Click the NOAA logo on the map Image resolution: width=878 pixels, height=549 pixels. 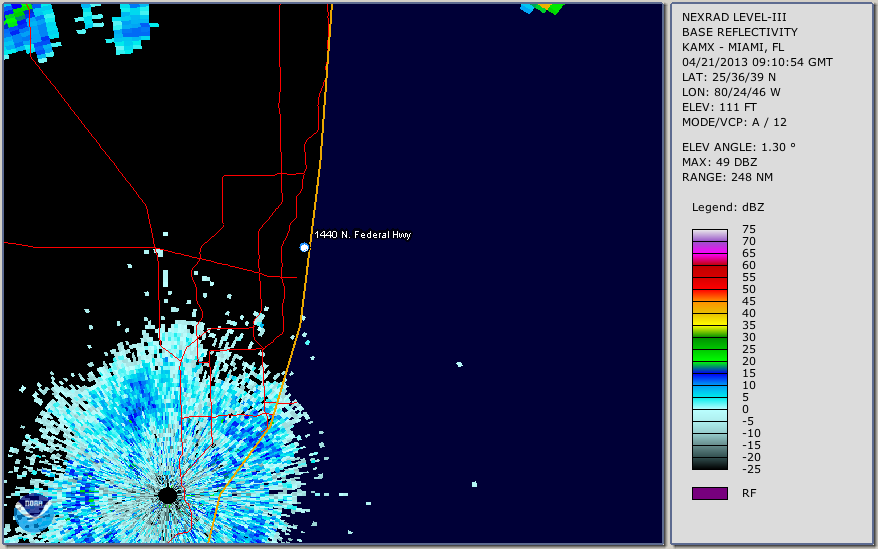[34, 514]
